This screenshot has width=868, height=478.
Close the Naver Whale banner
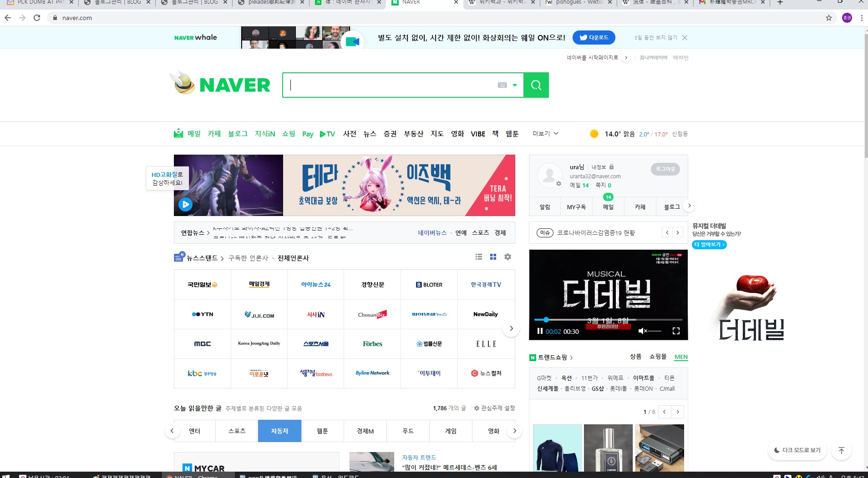click(685, 38)
